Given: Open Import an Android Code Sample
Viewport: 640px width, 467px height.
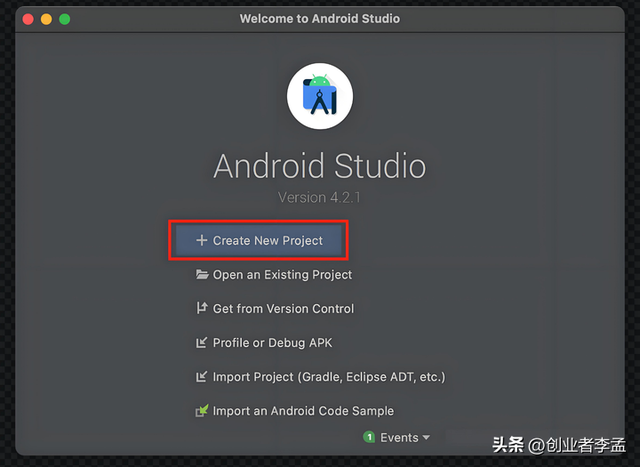Looking at the screenshot, I should (x=304, y=411).
